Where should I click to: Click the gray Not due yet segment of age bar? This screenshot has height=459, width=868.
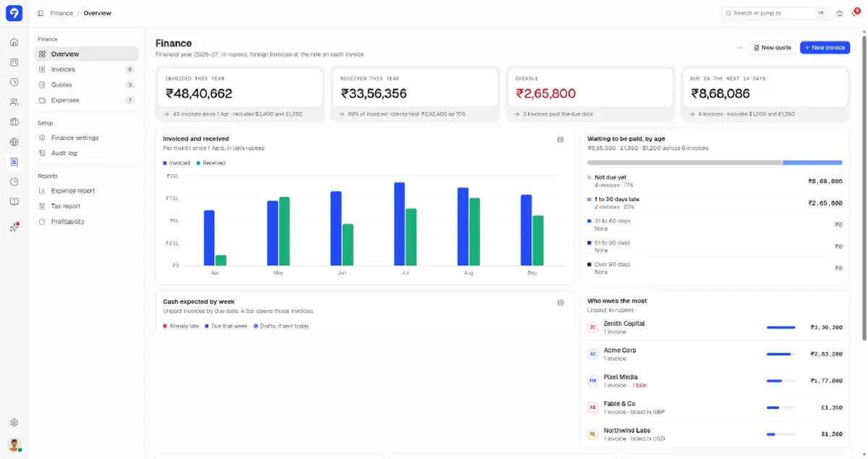685,163
